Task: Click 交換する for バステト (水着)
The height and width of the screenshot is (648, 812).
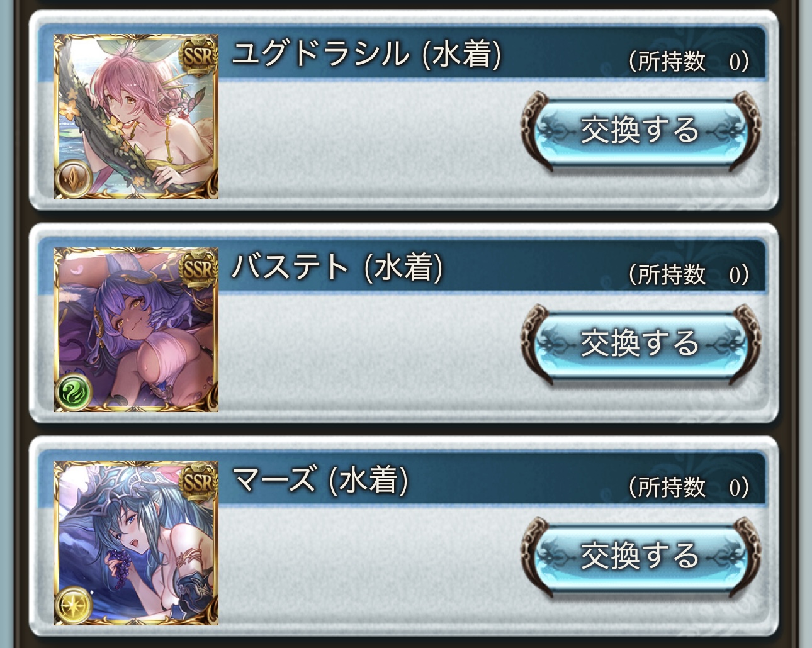Action: [640, 343]
